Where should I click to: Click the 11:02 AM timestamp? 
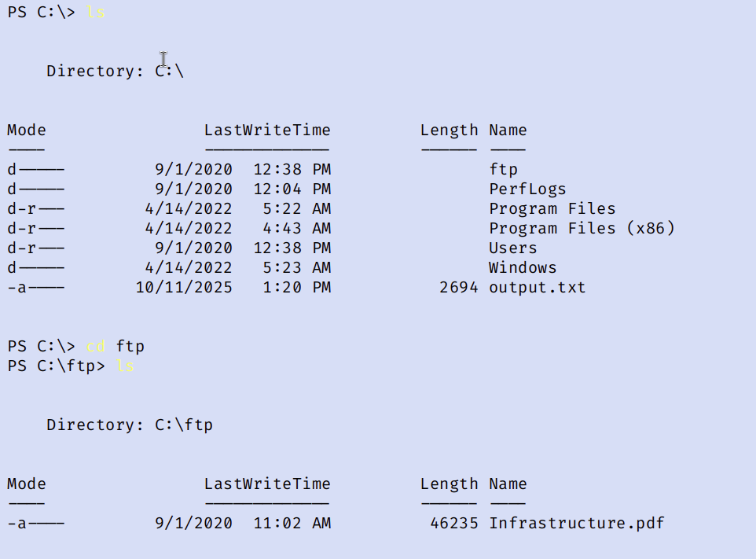[x=292, y=524]
